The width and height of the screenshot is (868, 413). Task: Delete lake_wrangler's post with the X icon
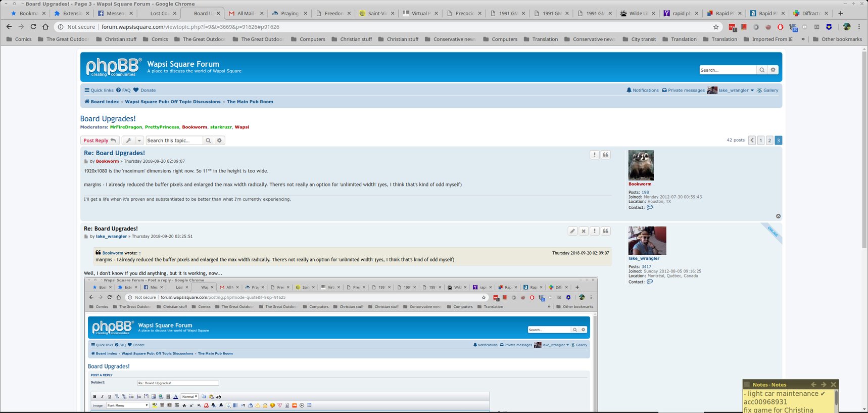pos(583,231)
